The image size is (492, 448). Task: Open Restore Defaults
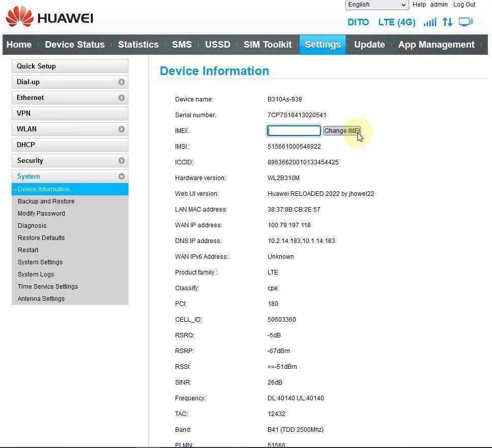pos(41,237)
